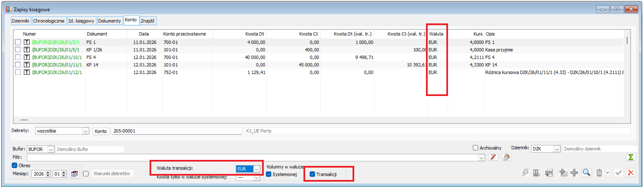Switch to the Chronologicznie tab
Screen dimensions: 644x189
(49, 21)
